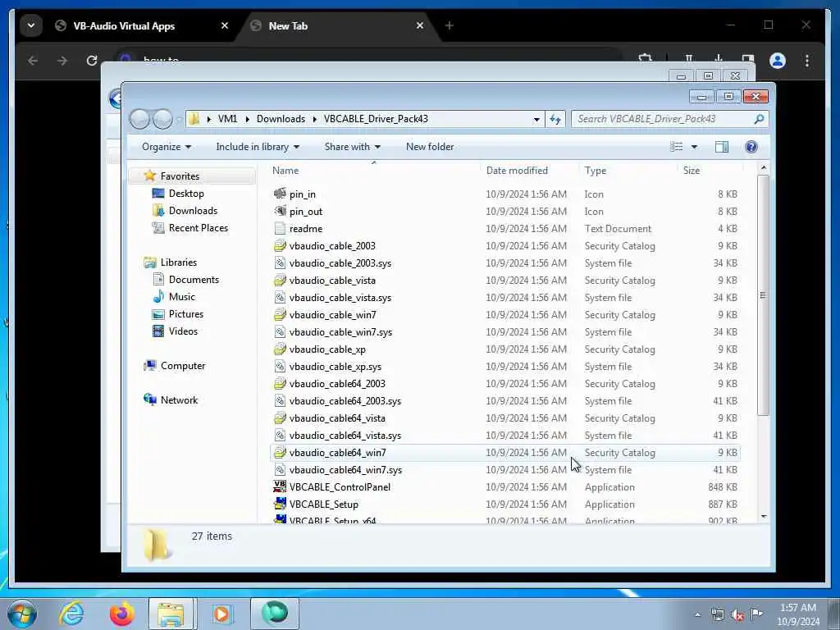Open the Organize dropdown menu
The height and width of the screenshot is (630, 840).
coord(166,147)
